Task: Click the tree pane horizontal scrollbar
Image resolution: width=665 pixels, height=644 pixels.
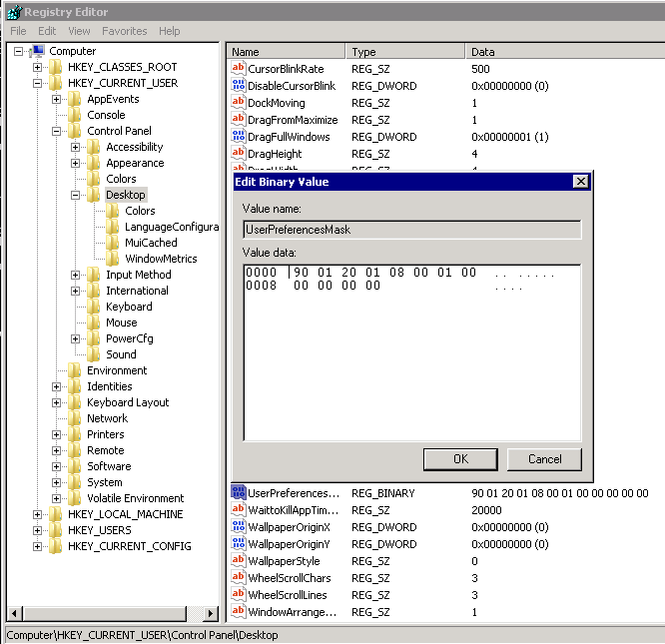Action: (x=110, y=613)
